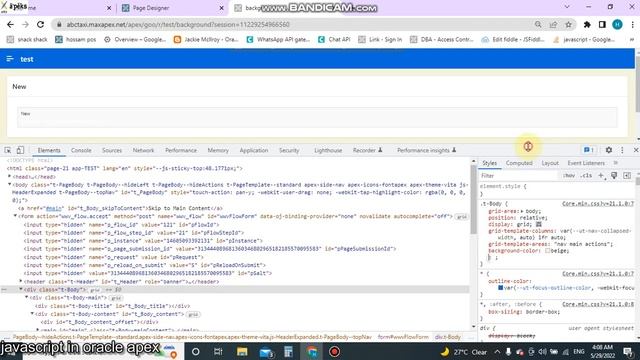Share this page icon in address bar

(x=553, y=24)
